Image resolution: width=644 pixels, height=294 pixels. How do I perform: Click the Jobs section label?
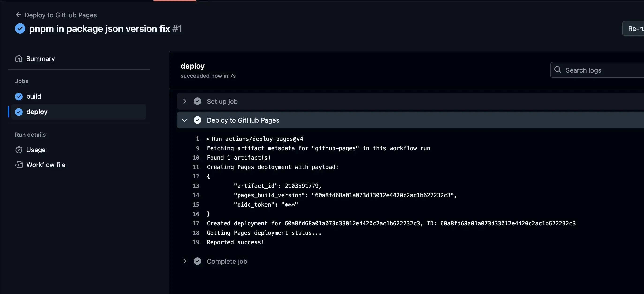(x=22, y=81)
